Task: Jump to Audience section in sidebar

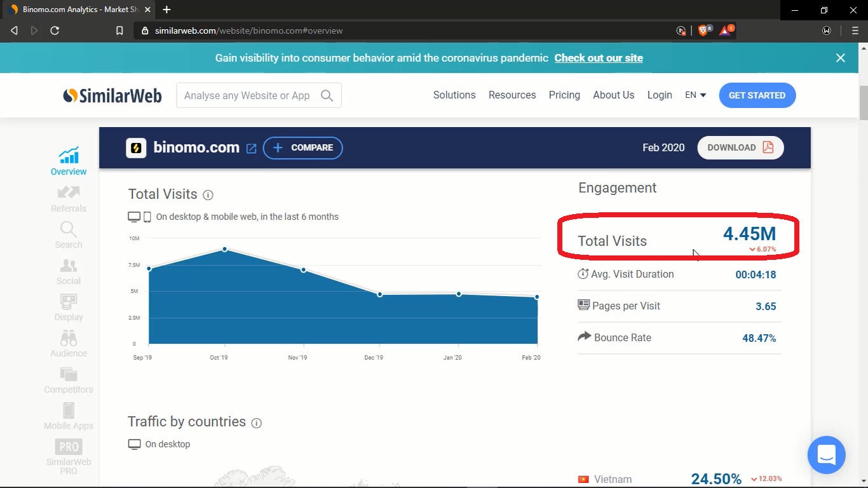Action: [69, 344]
